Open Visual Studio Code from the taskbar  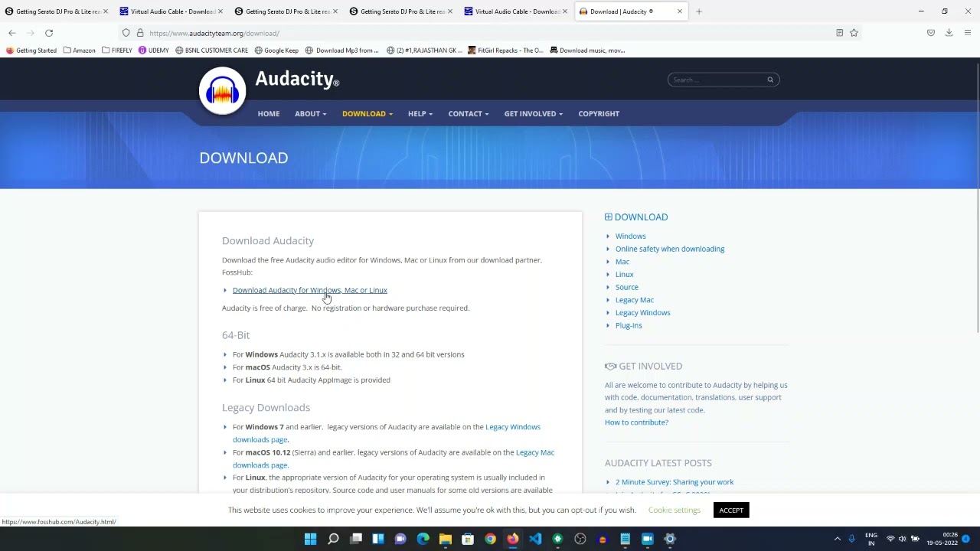click(x=535, y=539)
